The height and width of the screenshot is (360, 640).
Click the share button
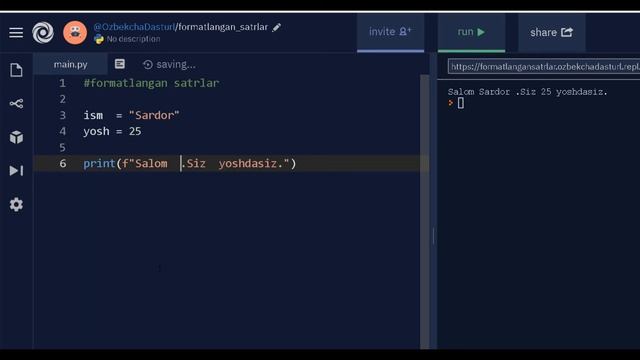[x=551, y=32]
